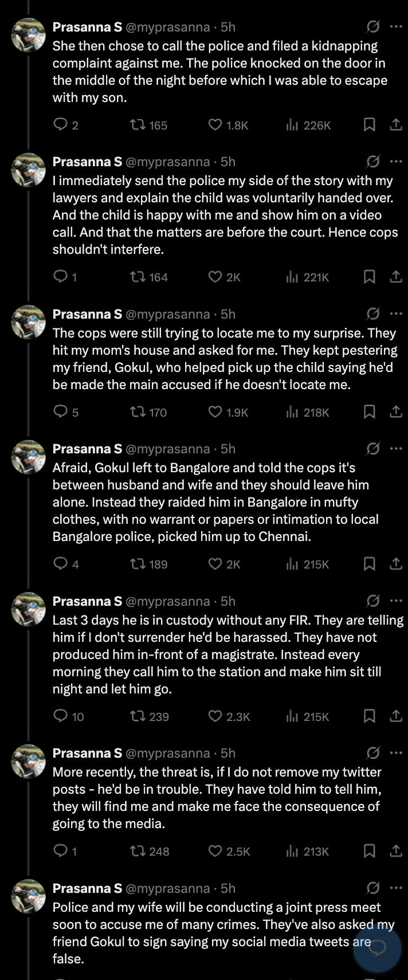408x980 pixels.
Task: Expand more options on the twitter posts threat tweet
Action: [396, 753]
